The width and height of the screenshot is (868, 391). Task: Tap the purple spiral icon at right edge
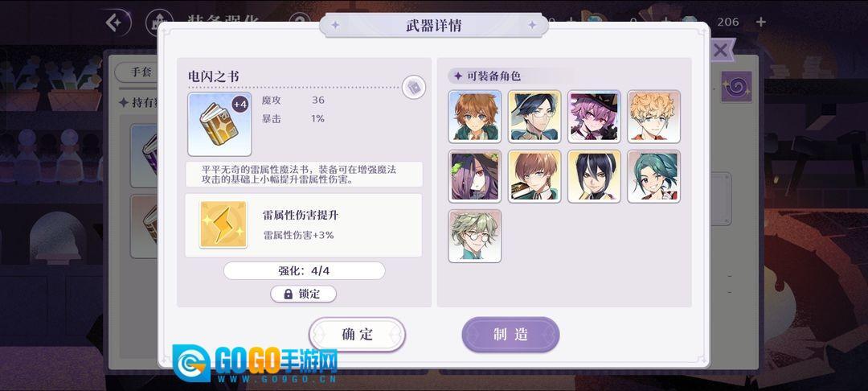(x=736, y=87)
